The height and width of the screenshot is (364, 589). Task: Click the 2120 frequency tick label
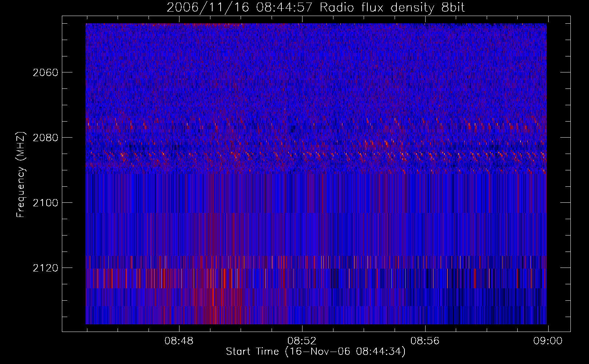point(46,268)
